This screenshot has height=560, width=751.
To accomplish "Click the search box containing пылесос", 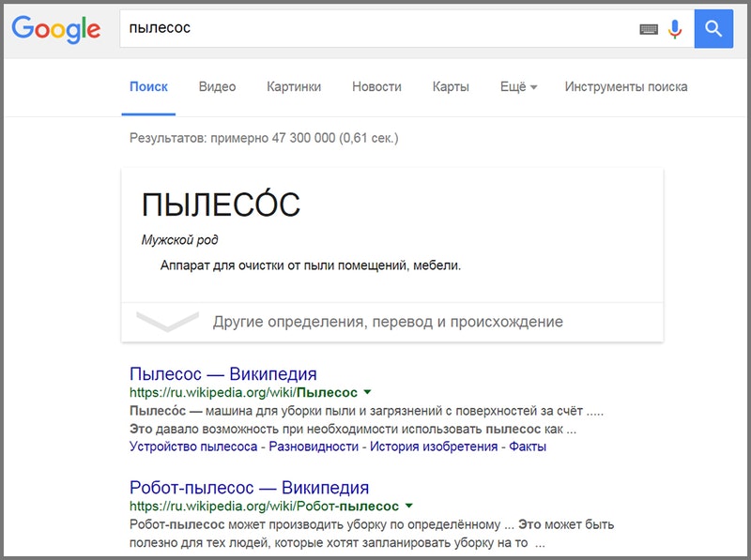I will pos(375,29).
